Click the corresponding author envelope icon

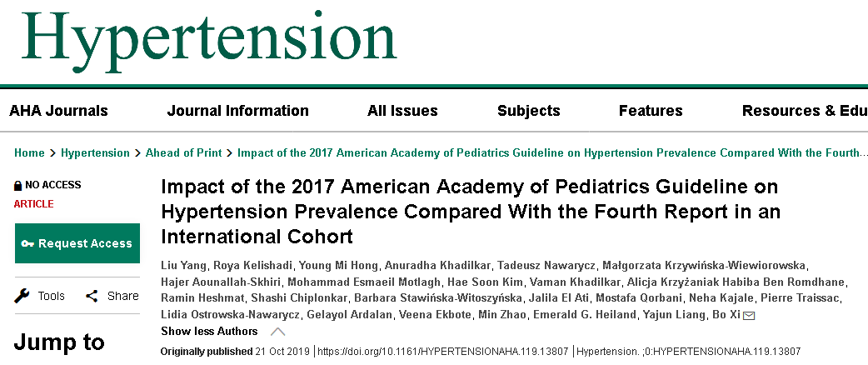(749, 316)
